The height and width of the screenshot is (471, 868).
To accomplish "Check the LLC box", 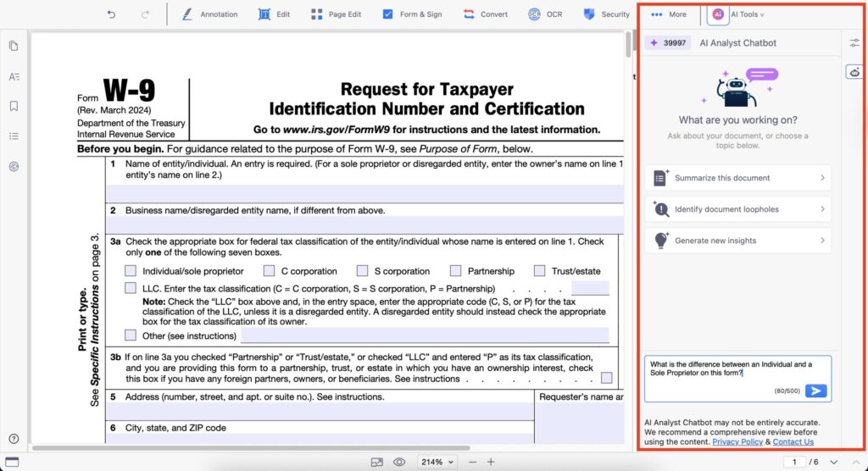I will coord(130,288).
